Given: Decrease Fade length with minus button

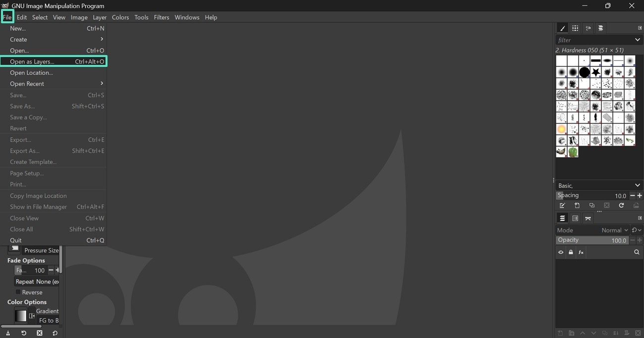Looking at the screenshot, I should point(51,270).
